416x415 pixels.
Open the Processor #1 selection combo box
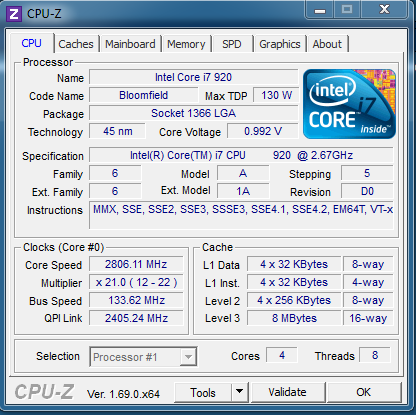pyautogui.click(x=143, y=357)
